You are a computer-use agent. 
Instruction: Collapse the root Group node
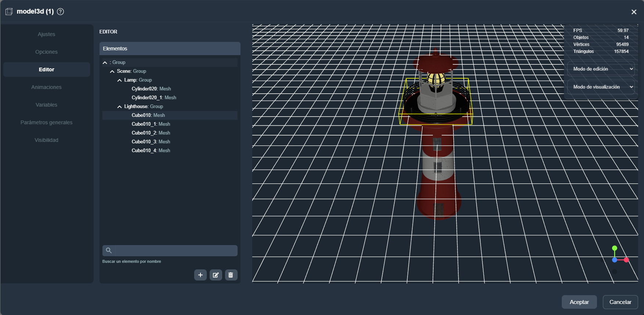pos(105,62)
